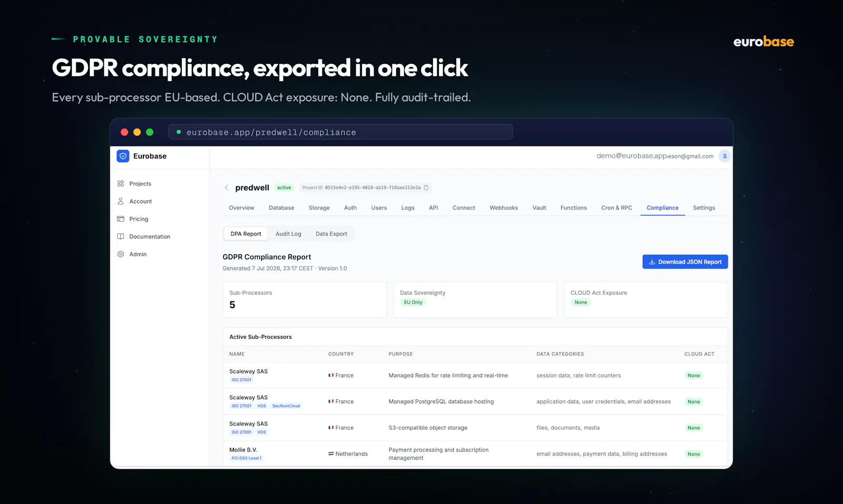Click the yellow minimize window dot
The image size is (843, 504).
click(x=137, y=132)
